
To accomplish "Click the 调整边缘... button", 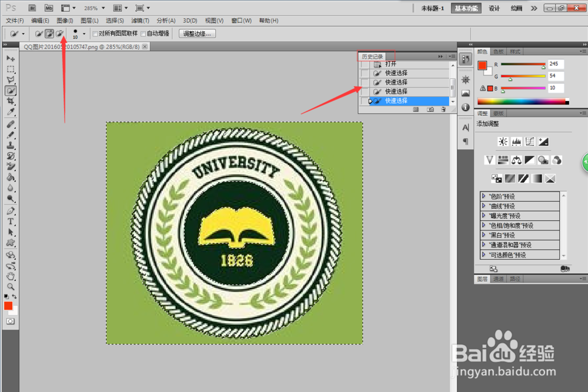I will [197, 33].
